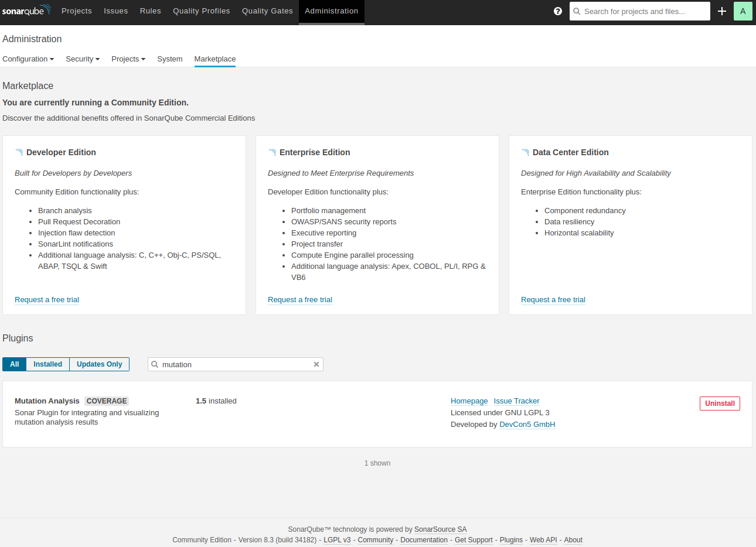The image size is (756, 547).
Task: Go to Rules in top navigation
Action: coord(151,11)
